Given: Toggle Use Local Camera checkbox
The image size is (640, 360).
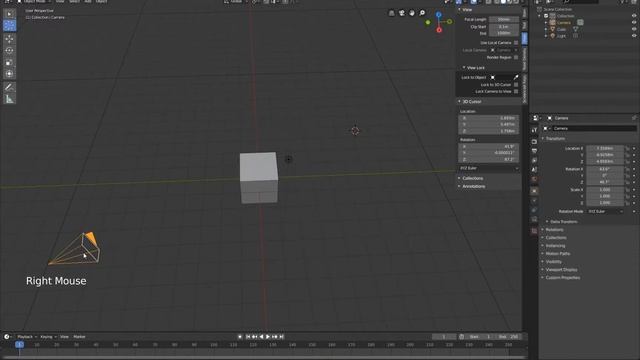Looking at the screenshot, I should click(x=516, y=42).
